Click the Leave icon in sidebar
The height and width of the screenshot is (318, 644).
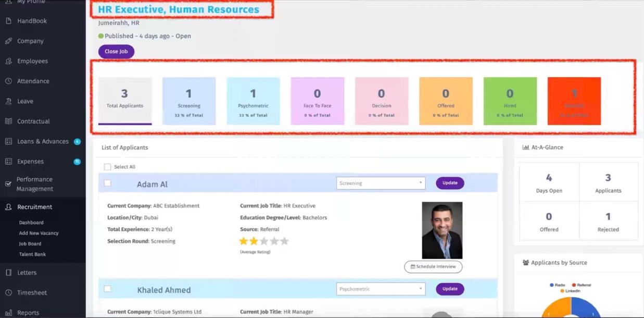8,101
